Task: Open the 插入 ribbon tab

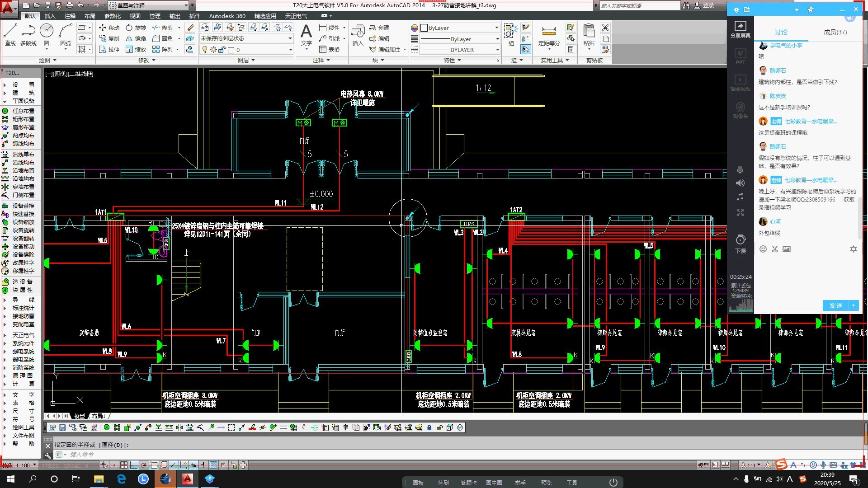Action: 50,16
